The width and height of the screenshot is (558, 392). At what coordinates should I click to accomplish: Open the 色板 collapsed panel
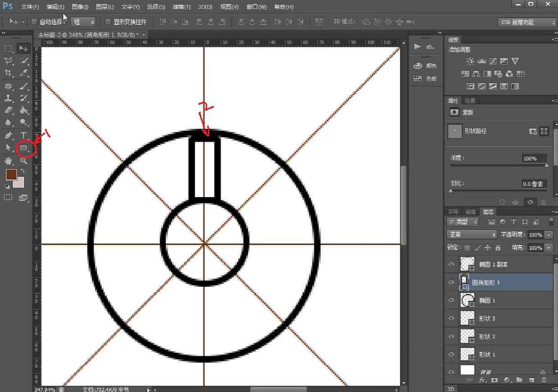pos(425,78)
